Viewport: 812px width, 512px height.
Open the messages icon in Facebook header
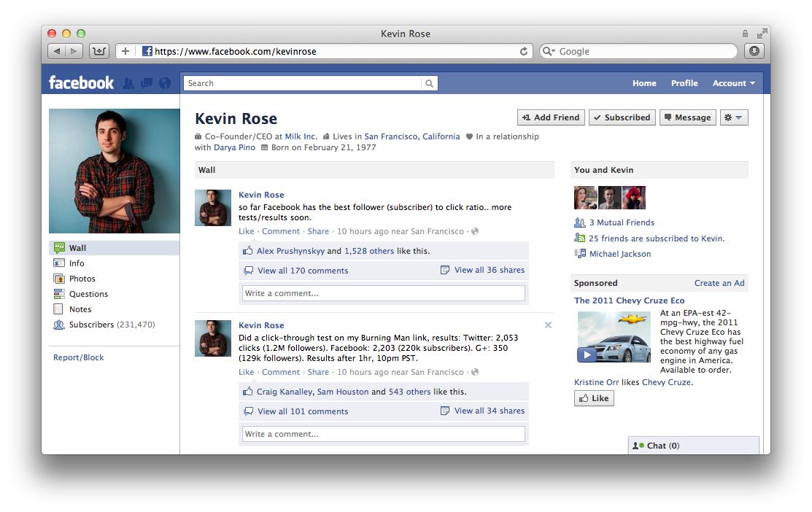tap(147, 83)
